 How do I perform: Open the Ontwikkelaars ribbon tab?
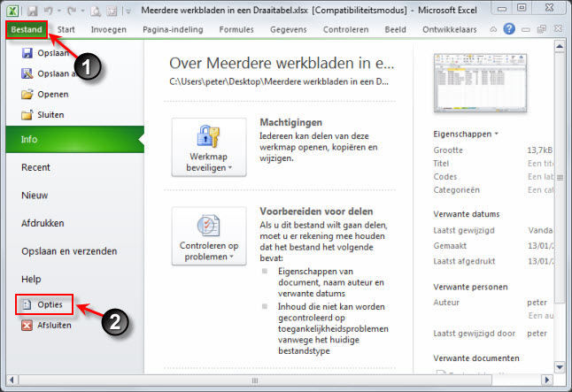click(x=450, y=29)
